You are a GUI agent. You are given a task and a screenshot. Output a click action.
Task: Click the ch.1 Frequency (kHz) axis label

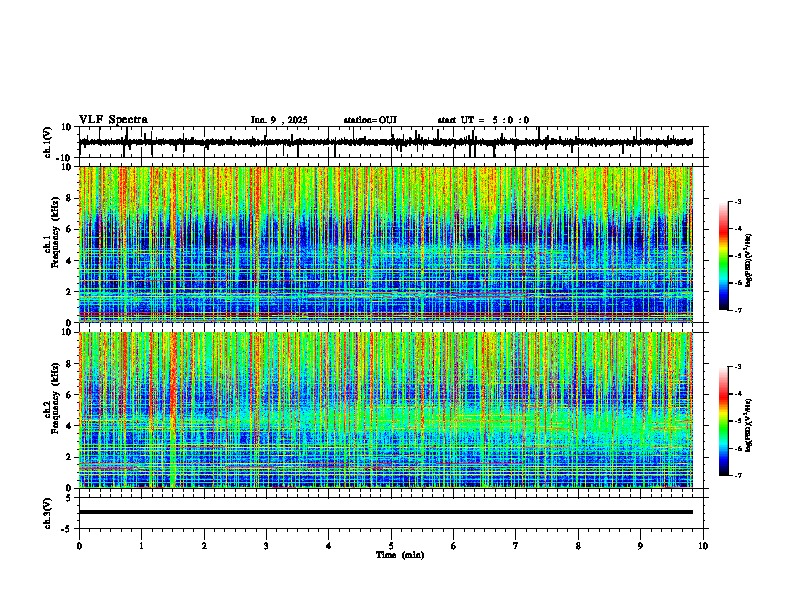click(51, 232)
